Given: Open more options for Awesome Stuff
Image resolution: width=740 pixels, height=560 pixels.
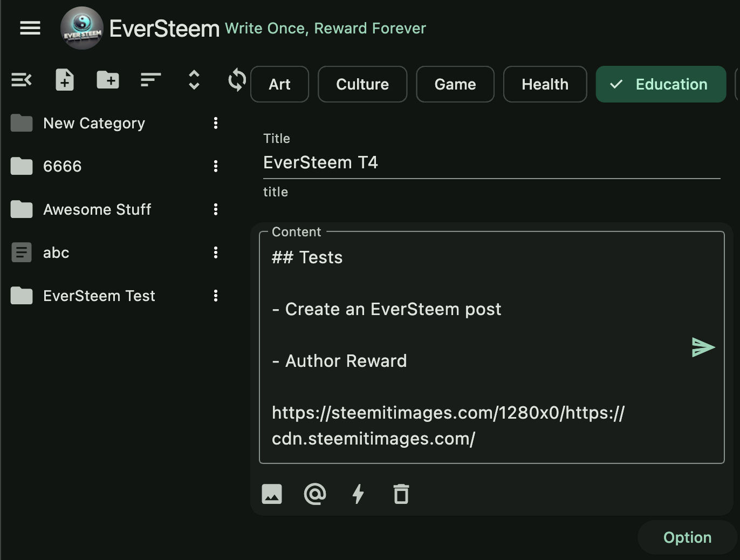Looking at the screenshot, I should point(216,209).
